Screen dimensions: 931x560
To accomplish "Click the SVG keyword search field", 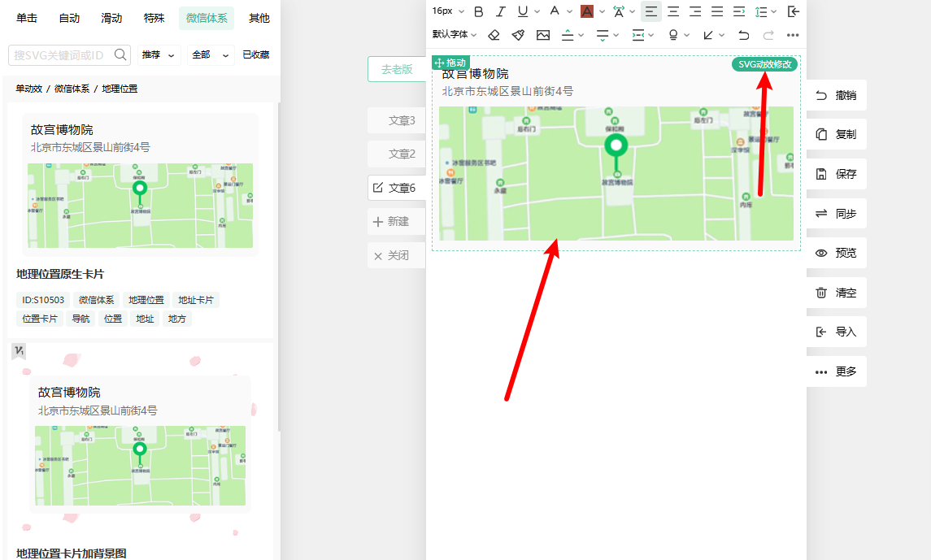I will [x=61, y=54].
